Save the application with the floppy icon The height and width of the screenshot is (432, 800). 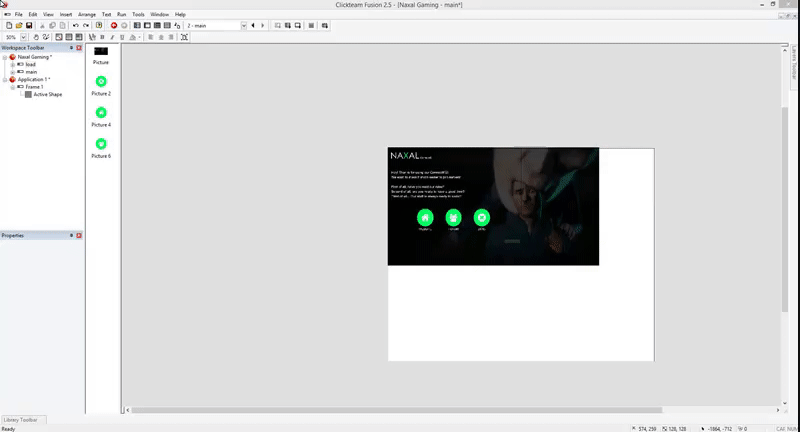coord(29,26)
